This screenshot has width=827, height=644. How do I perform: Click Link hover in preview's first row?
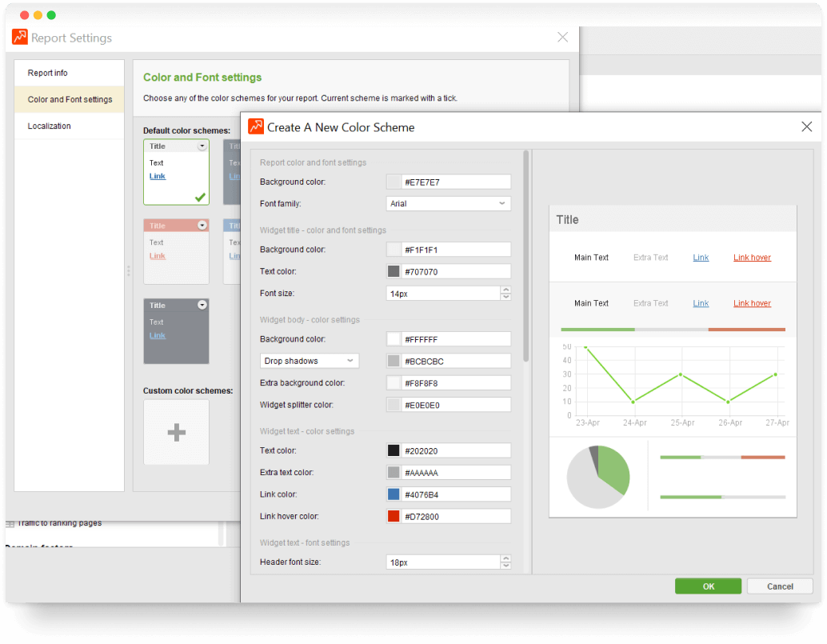(752, 258)
